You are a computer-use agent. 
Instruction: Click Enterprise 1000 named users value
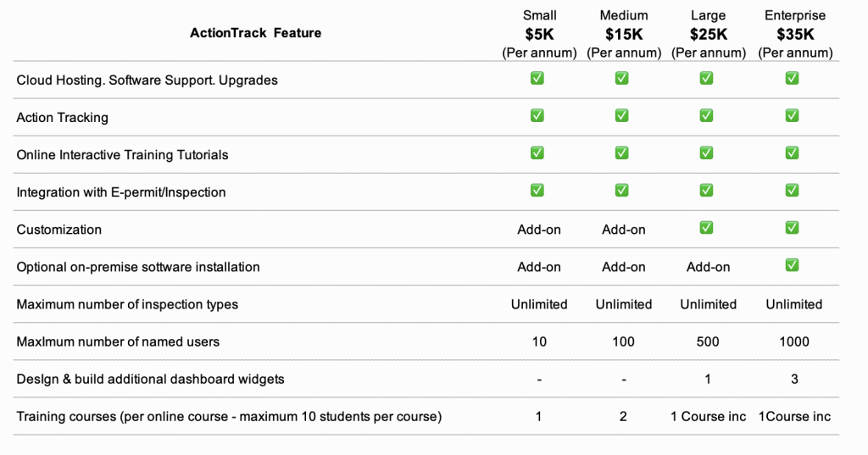(794, 341)
